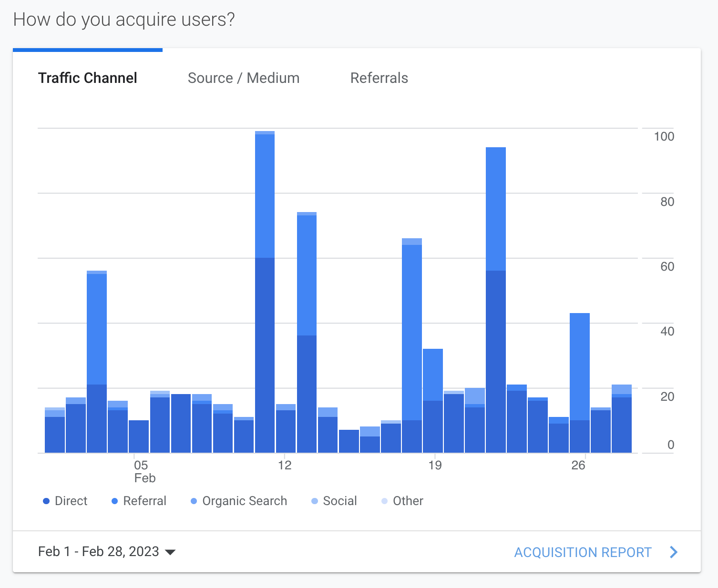
Task: Click the 05 Feb axis date label
Action: [x=142, y=471]
